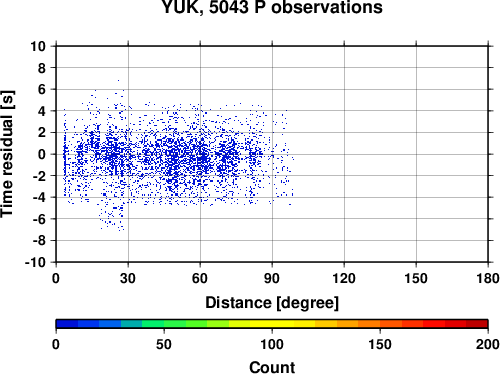Select the dark blue segment of colorbar

[x=67, y=324]
